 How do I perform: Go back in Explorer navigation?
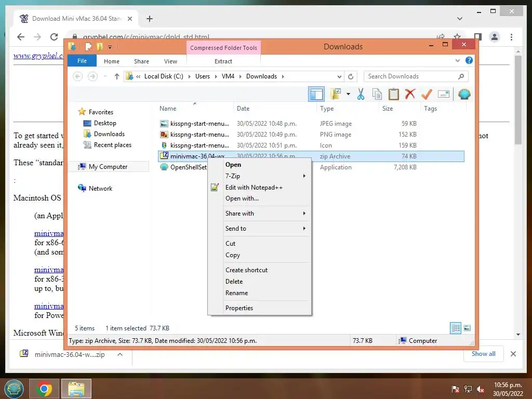click(x=78, y=76)
